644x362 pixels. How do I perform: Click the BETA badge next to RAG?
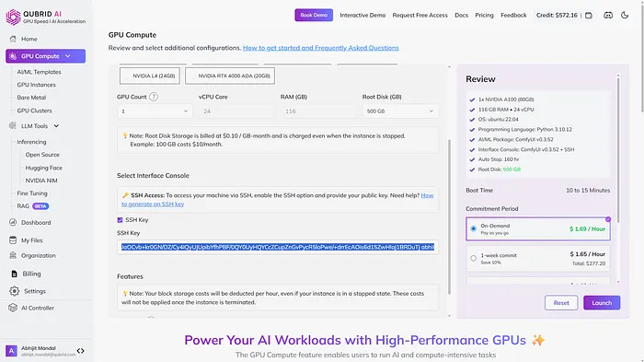pos(40,206)
